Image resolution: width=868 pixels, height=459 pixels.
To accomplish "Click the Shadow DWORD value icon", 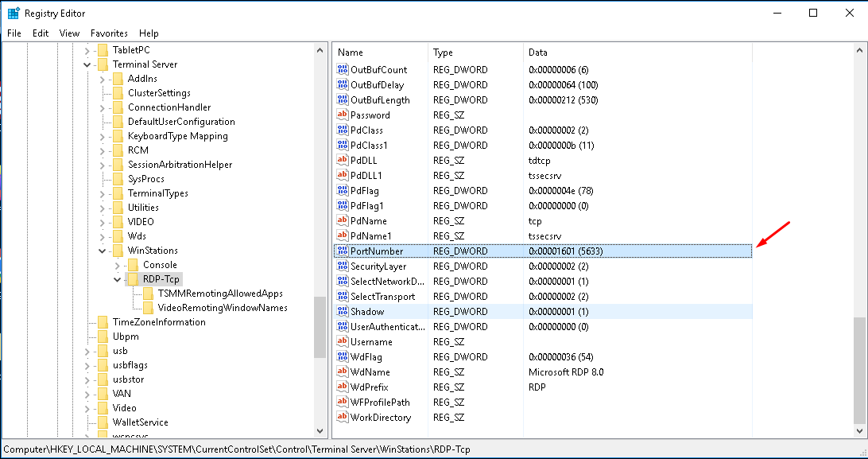I will pyautogui.click(x=343, y=312).
